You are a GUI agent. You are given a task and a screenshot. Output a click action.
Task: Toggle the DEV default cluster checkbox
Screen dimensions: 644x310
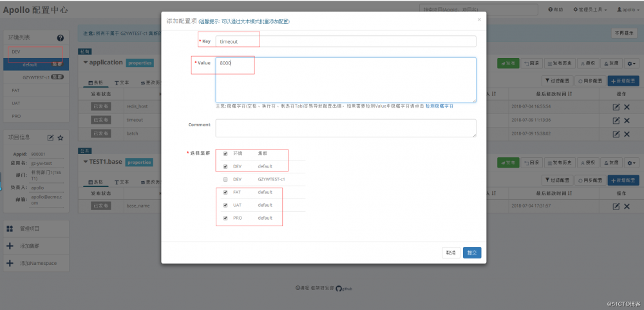click(225, 166)
